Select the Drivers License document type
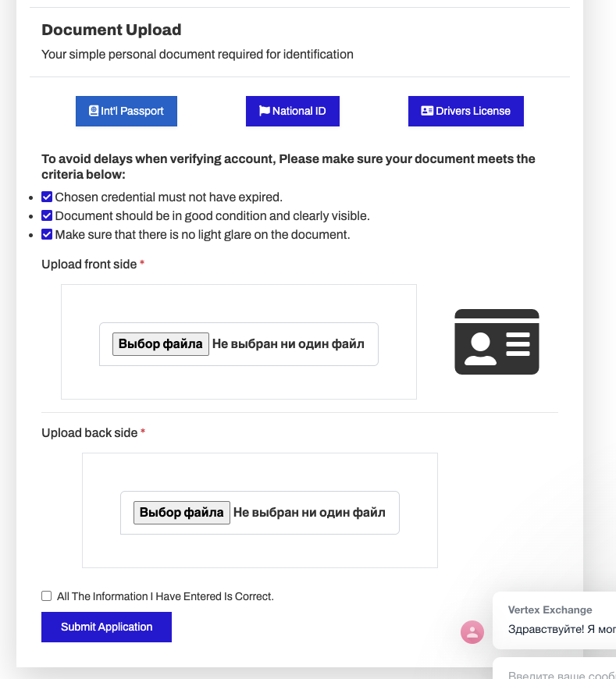The image size is (616, 679). pos(466,112)
